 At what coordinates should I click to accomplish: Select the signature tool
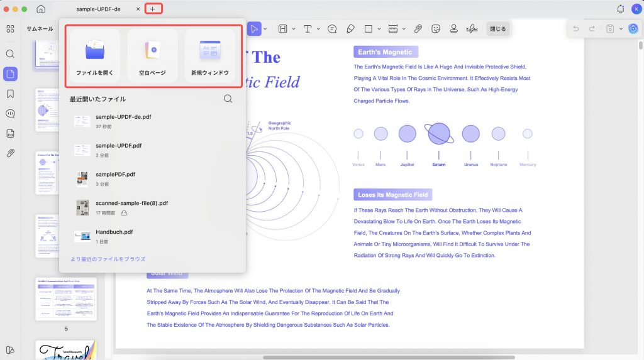[472, 29]
